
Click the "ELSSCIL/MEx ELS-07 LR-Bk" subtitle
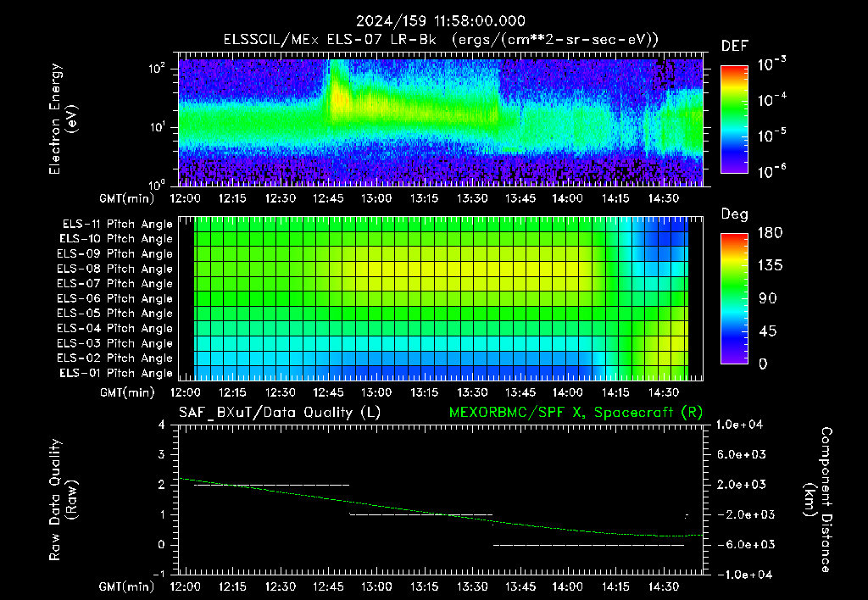[330, 40]
